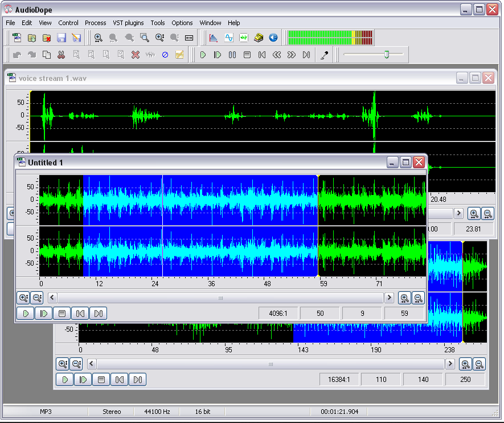Screen dimensions: 504x423
Task: Click right scroll arrow in Untitled 1
Action: tap(390, 298)
